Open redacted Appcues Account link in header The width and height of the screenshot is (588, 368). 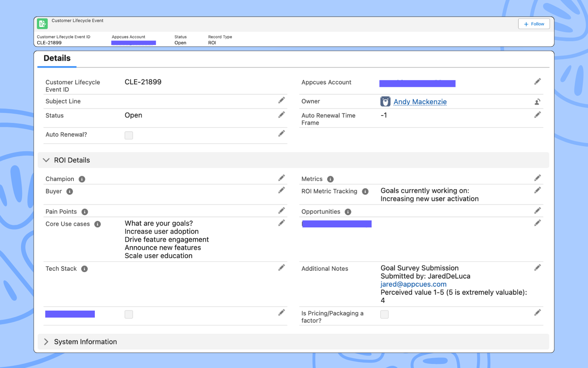click(133, 43)
